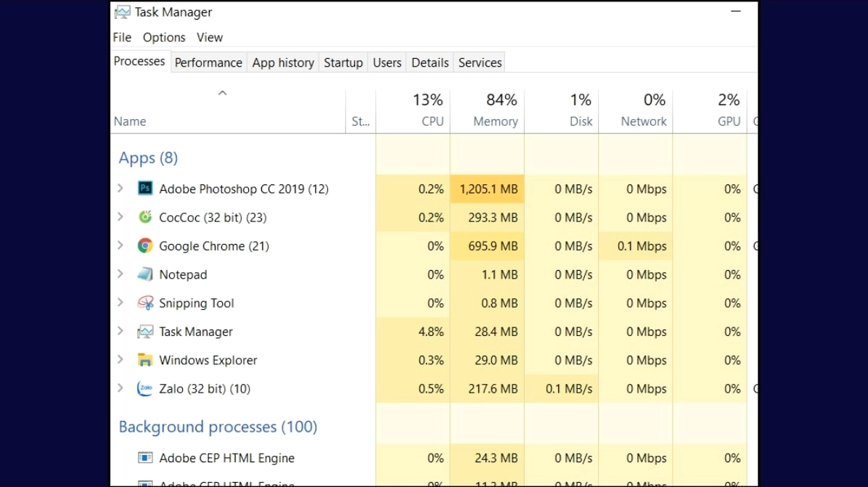Image resolution: width=868 pixels, height=487 pixels.
Task: Click the Adobe Photoshop CC 2019 icon
Action: coord(144,189)
